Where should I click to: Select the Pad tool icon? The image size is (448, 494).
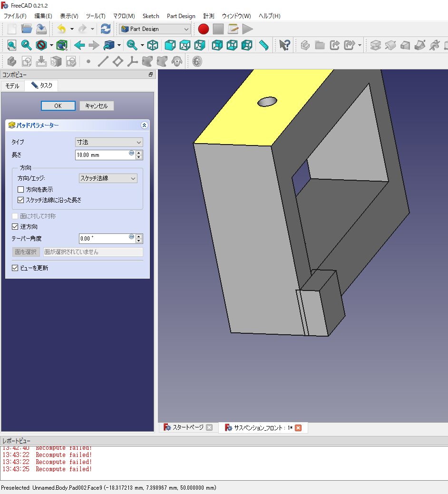click(375, 45)
